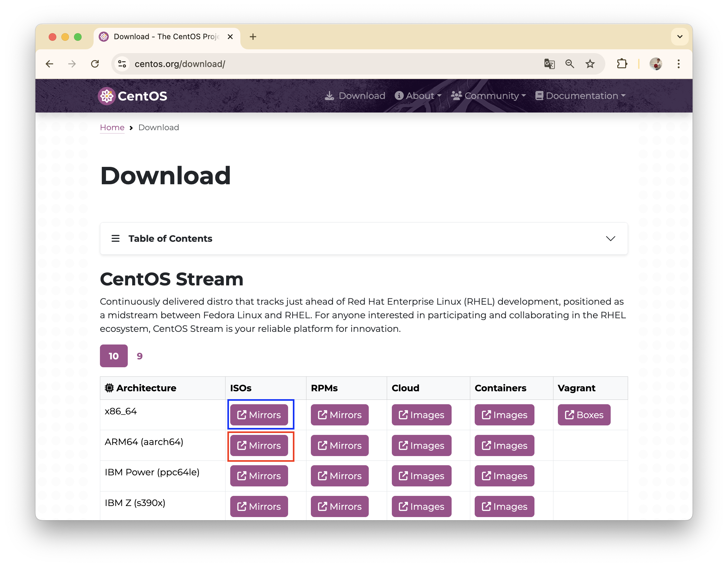Bookmark this page with the star icon

(x=590, y=64)
